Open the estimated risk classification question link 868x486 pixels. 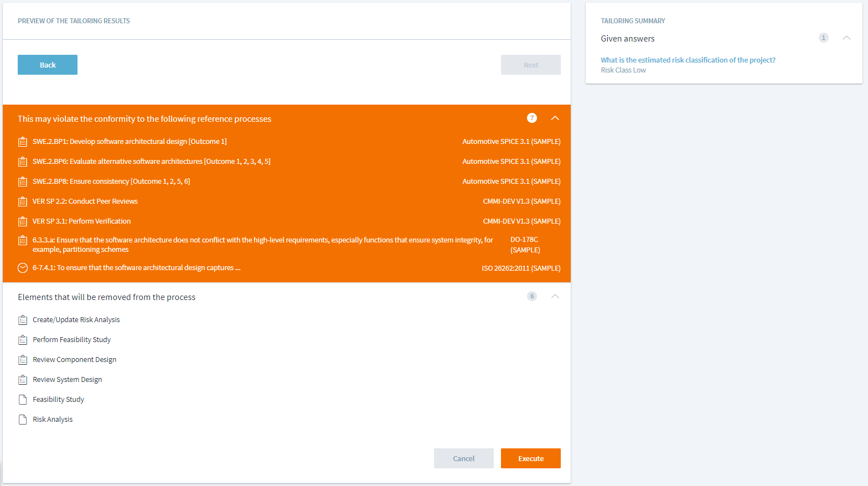click(688, 60)
